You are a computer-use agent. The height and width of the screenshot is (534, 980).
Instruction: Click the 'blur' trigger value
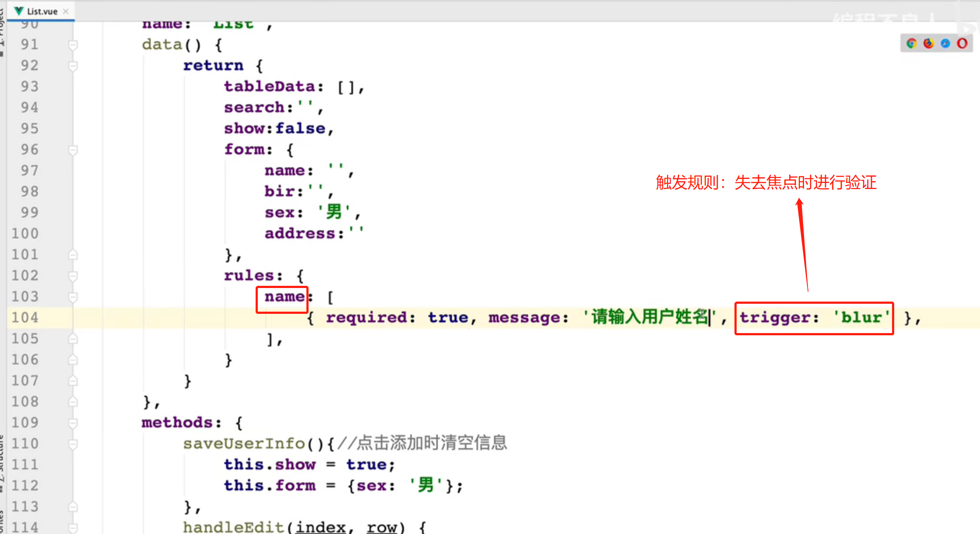click(x=861, y=317)
